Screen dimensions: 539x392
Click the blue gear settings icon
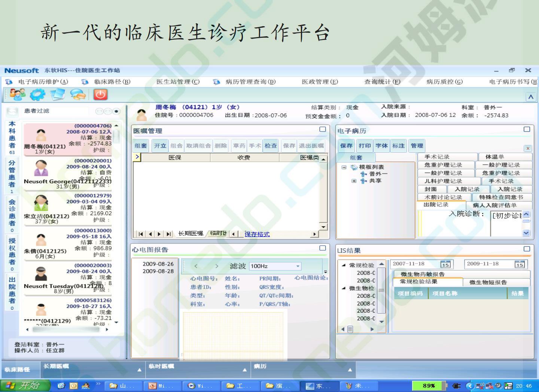point(37,95)
